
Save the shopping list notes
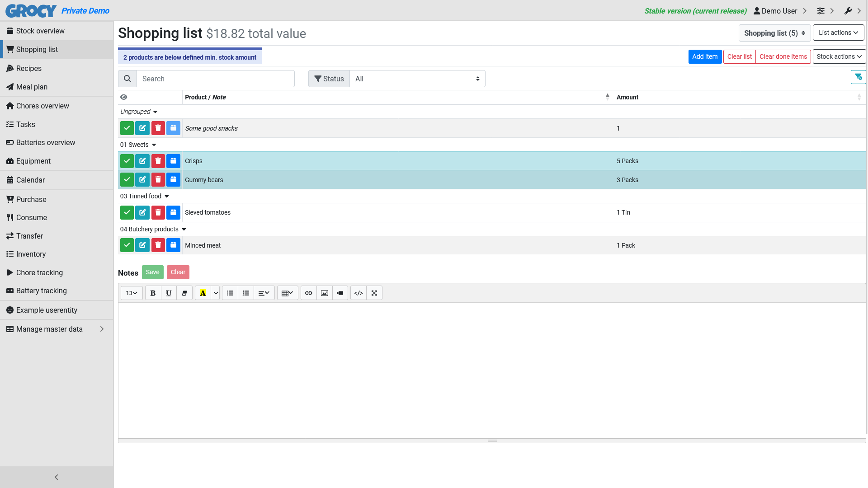tap(152, 272)
